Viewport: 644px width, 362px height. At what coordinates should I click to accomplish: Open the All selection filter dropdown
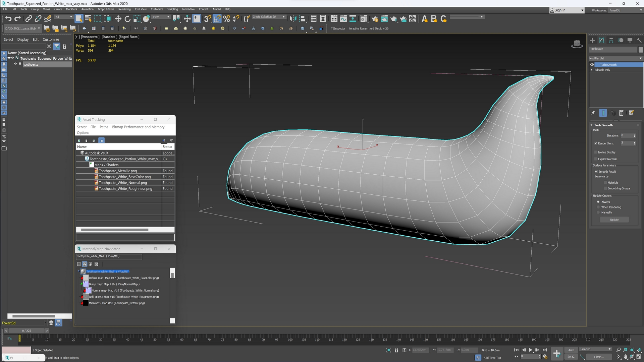(x=64, y=17)
